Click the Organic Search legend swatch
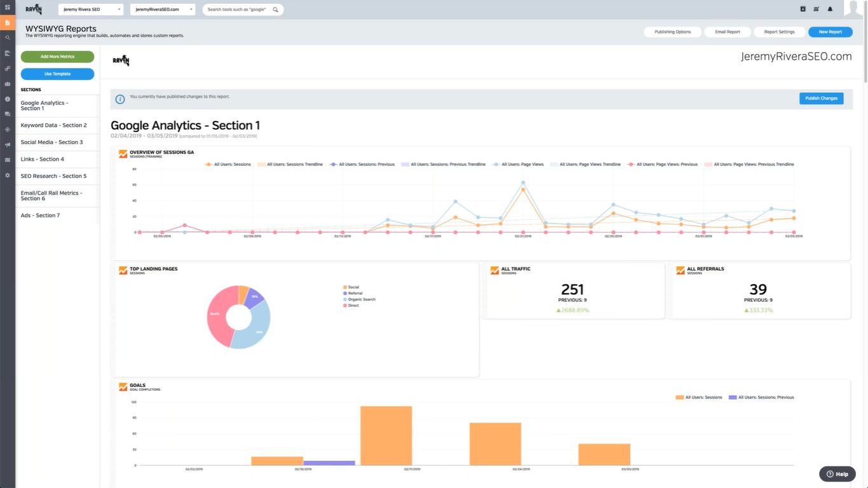The image size is (868, 488). pos(345,299)
